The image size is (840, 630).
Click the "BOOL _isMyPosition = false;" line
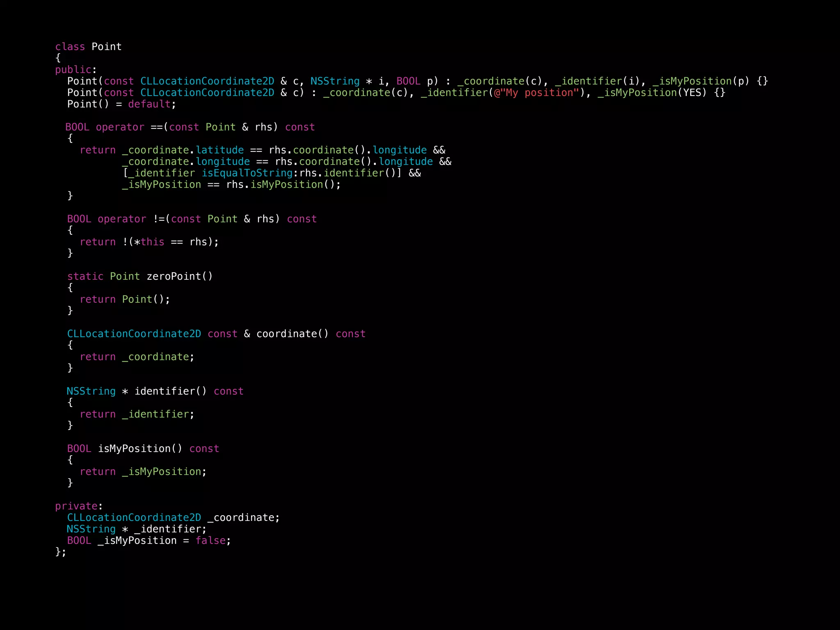(x=149, y=541)
